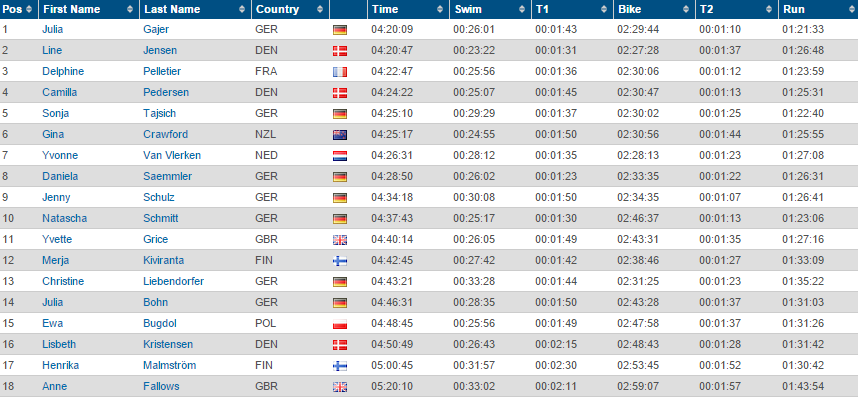Click the First Name column sort arrows

click(x=130, y=9)
